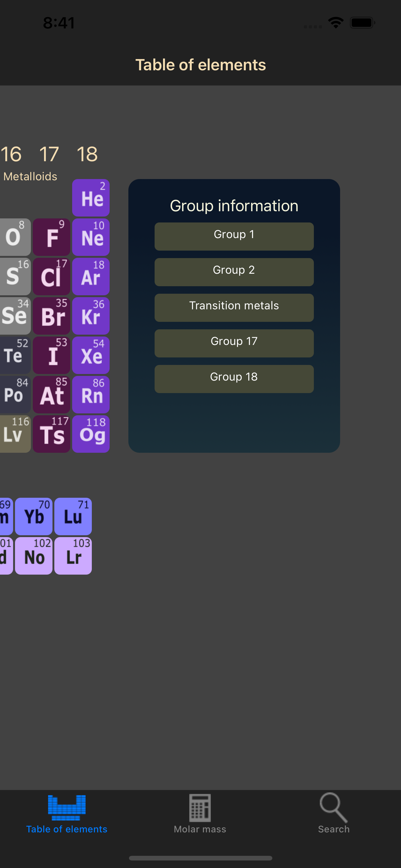Open the Xenon (Xe) element tile
This screenshot has height=868, width=401.
(91, 356)
